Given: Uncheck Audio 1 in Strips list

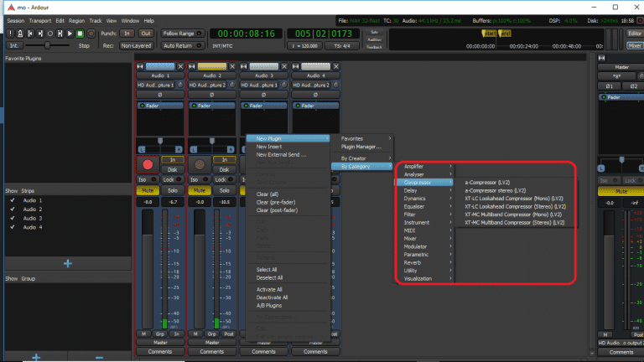Looking at the screenshot, I should click(13, 201).
